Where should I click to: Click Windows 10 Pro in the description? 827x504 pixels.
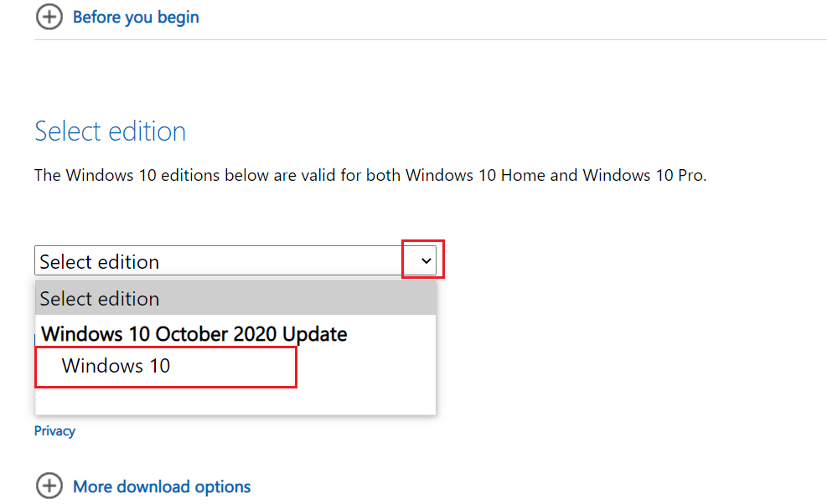[644, 175]
